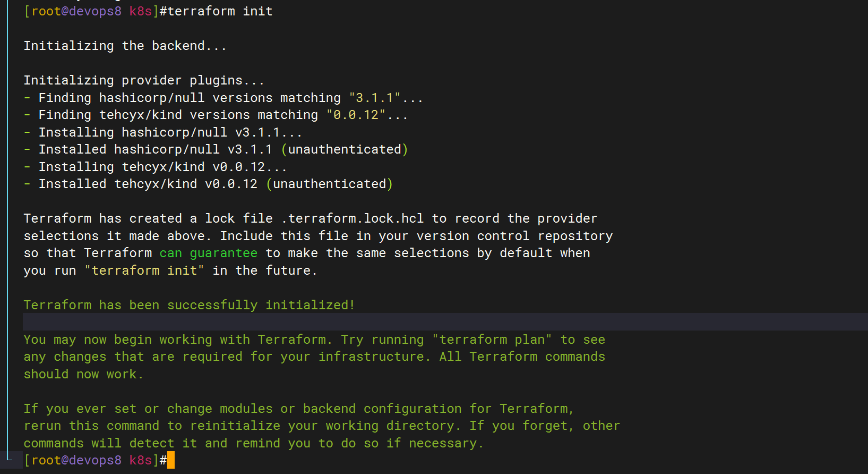This screenshot has width=868, height=474.
Task: Click the highlighted blank line under success message
Action: coord(445,322)
